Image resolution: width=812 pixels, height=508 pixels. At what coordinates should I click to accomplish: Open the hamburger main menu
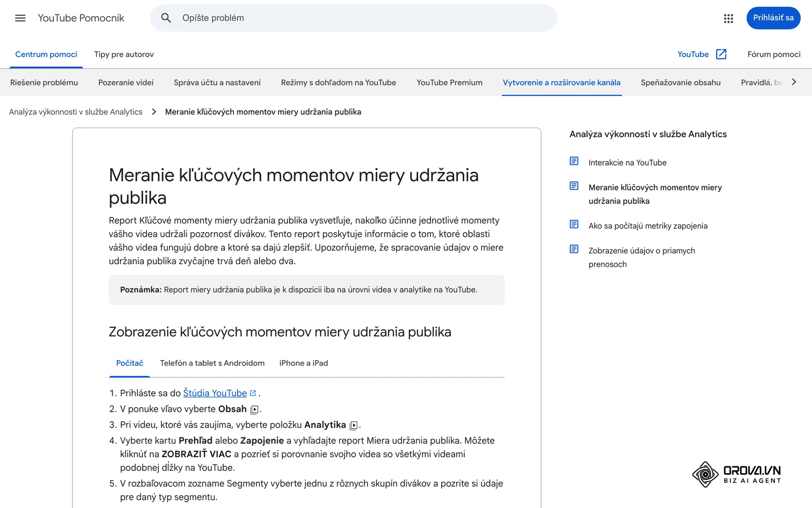[20, 18]
